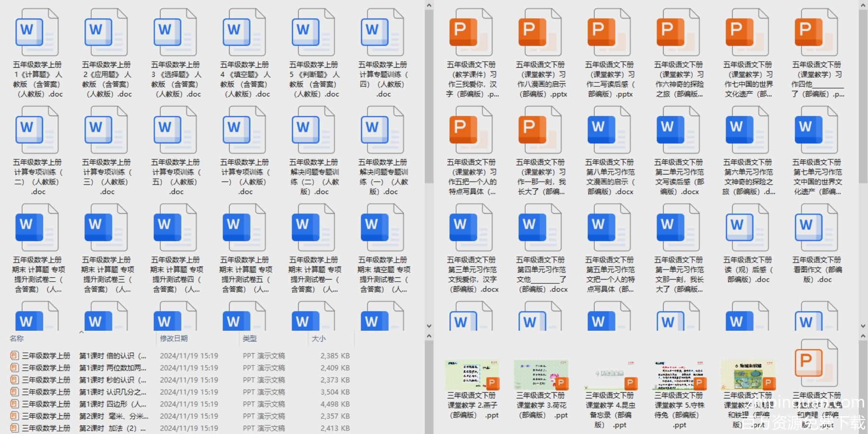Select the list row 第1课时 认识几分之…
This screenshot has height=434, width=868.
pos(180,392)
